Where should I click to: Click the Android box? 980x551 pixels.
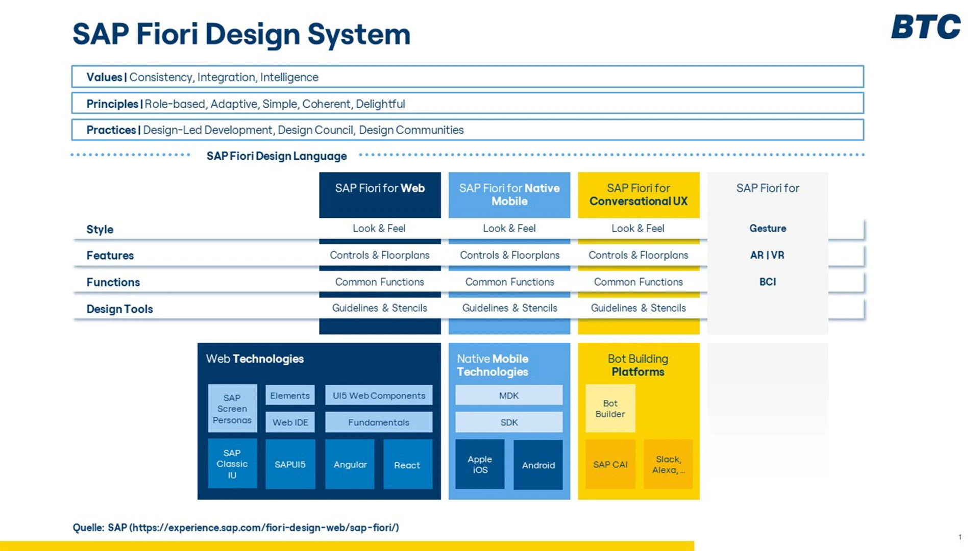pos(538,465)
